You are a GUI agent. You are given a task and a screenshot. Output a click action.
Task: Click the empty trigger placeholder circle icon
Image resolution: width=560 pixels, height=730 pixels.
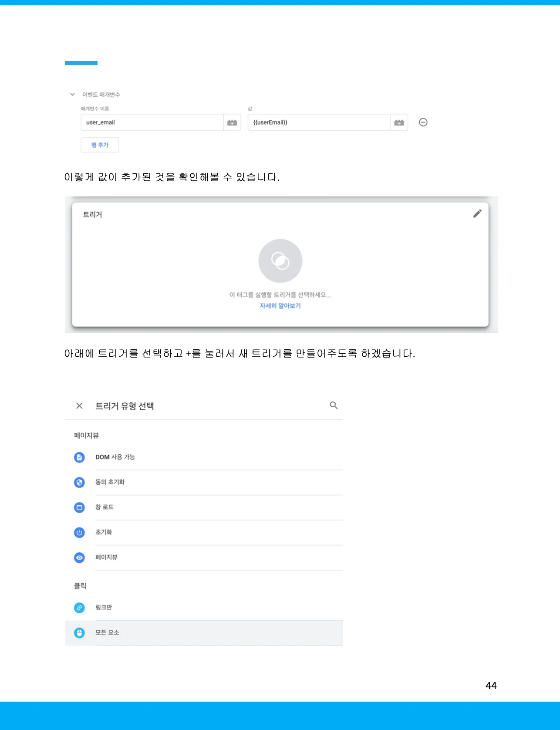[x=280, y=261]
